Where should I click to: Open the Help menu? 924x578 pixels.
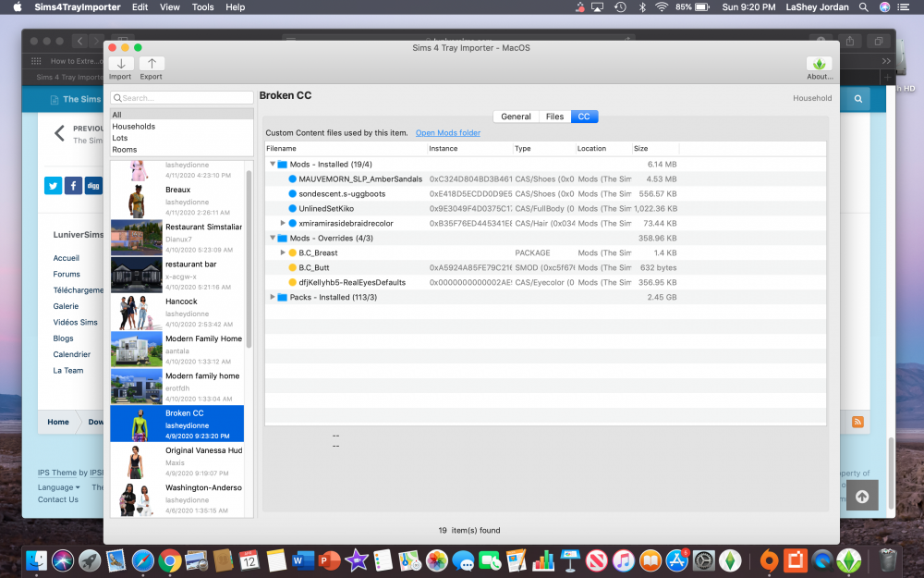click(235, 7)
